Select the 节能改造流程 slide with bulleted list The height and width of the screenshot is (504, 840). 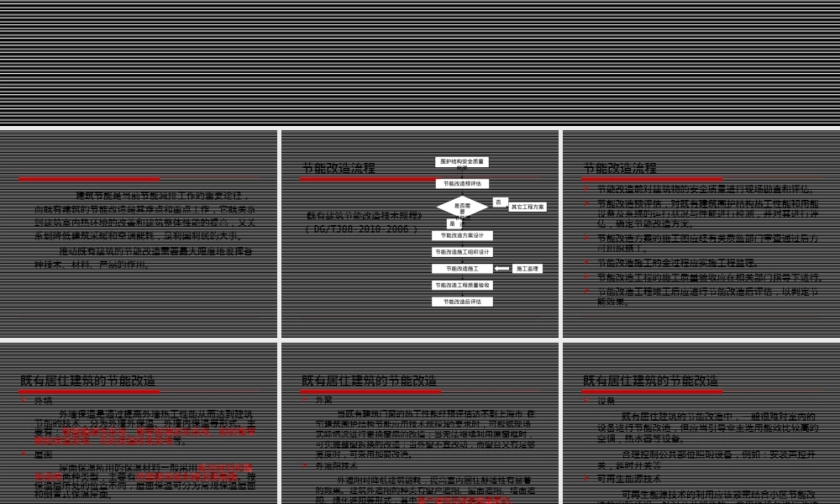pos(701,234)
